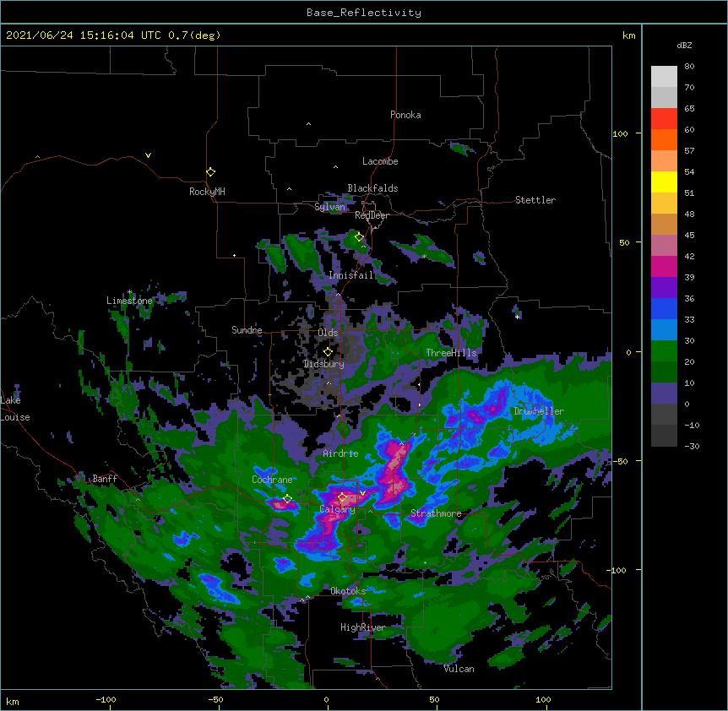Choose the blue 33-36 dBZ legend swatch
Viewport: 728px width, 711px height.
tap(664, 308)
